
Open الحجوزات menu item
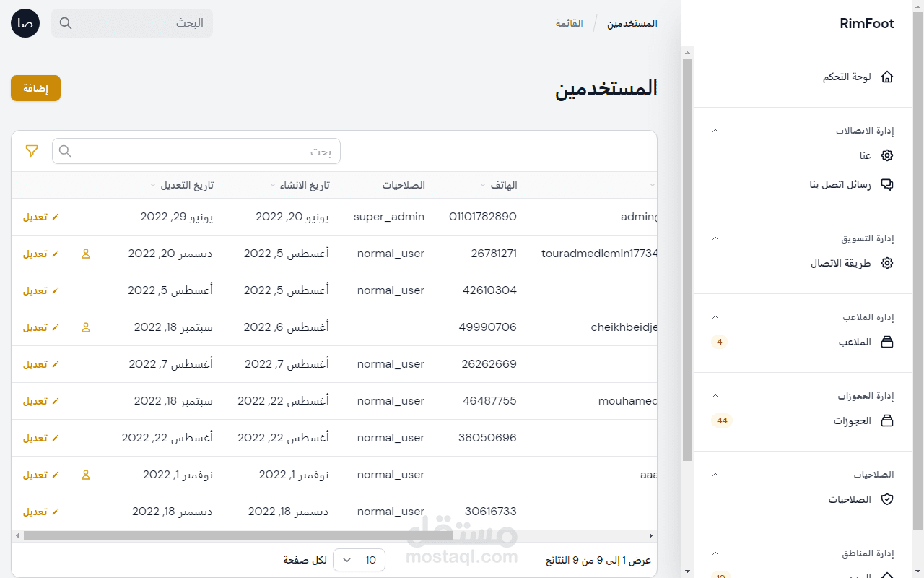802,420
